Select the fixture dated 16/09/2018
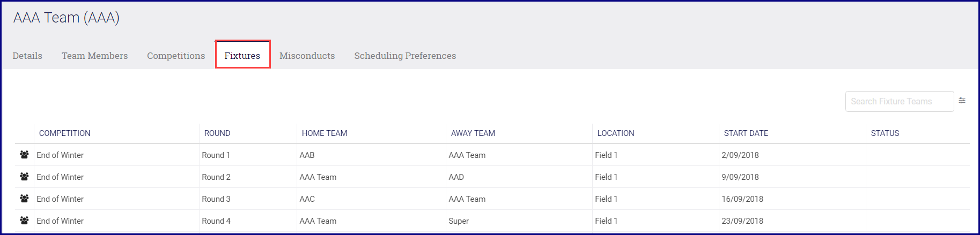Viewport: 980px width, 235px height. (742, 199)
